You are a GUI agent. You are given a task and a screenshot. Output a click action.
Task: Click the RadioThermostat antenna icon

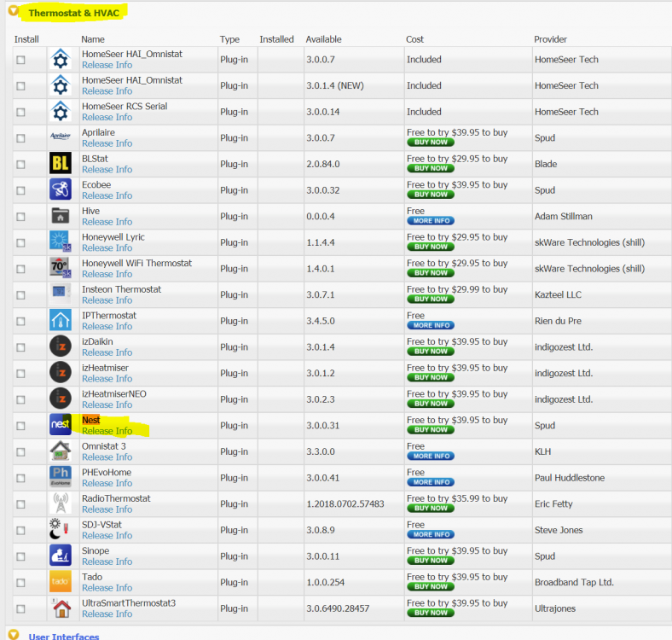click(60, 503)
